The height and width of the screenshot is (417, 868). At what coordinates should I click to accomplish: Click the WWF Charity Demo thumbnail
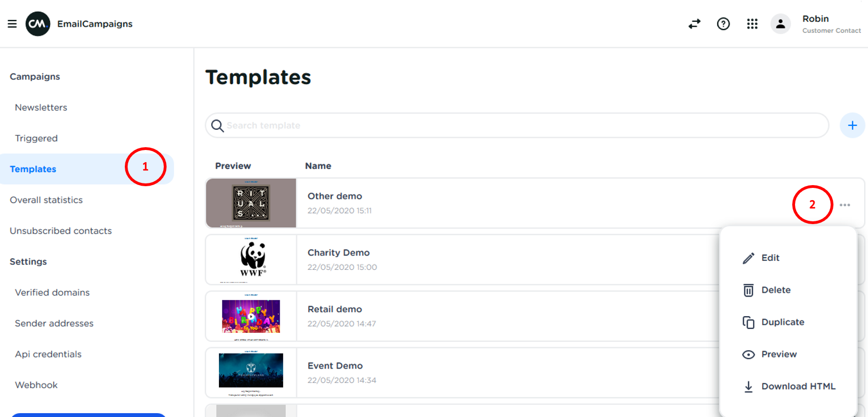(251, 260)
